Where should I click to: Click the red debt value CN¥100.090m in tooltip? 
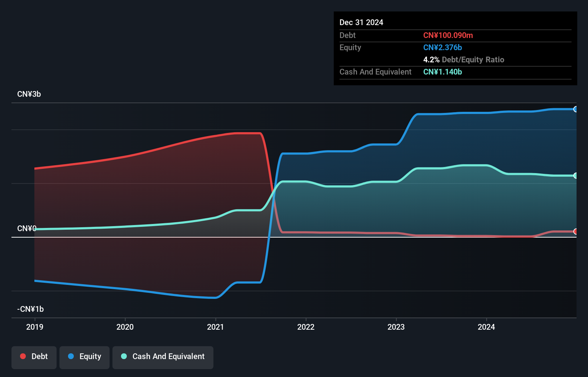click(448, 35)
